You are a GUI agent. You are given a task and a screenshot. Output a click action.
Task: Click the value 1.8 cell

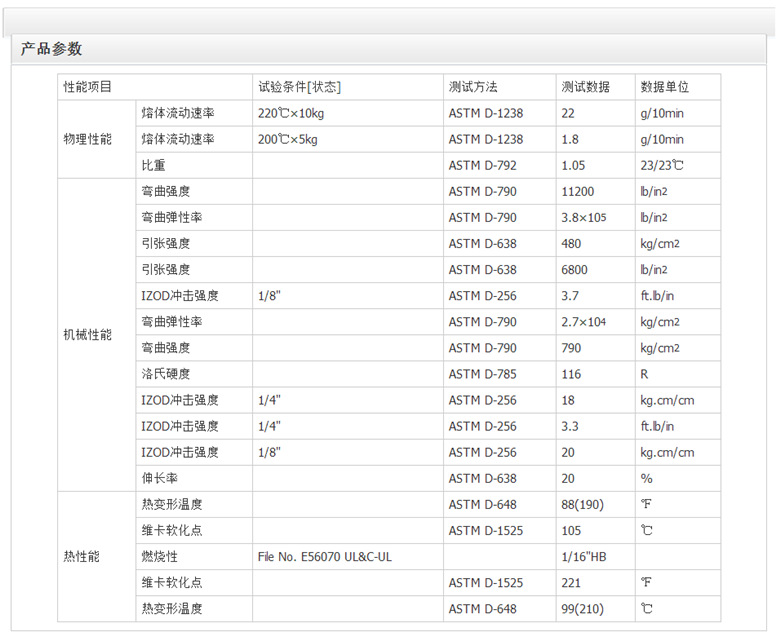point(595,139)
